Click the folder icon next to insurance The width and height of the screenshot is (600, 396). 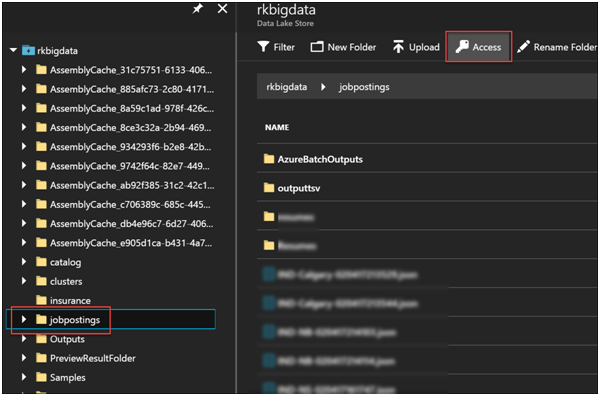(41, 300)
